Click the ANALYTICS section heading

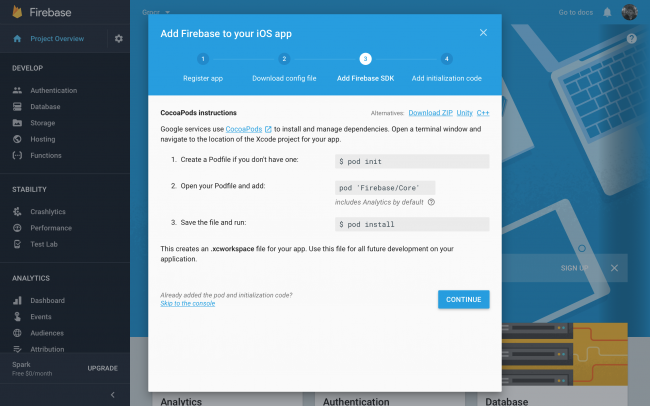coord(31,278)
